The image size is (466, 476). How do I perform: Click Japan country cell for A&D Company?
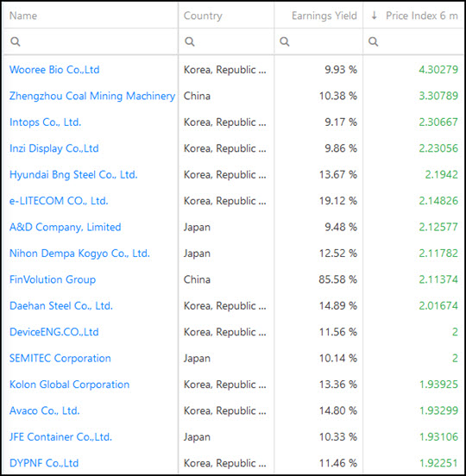click(197, 227)
